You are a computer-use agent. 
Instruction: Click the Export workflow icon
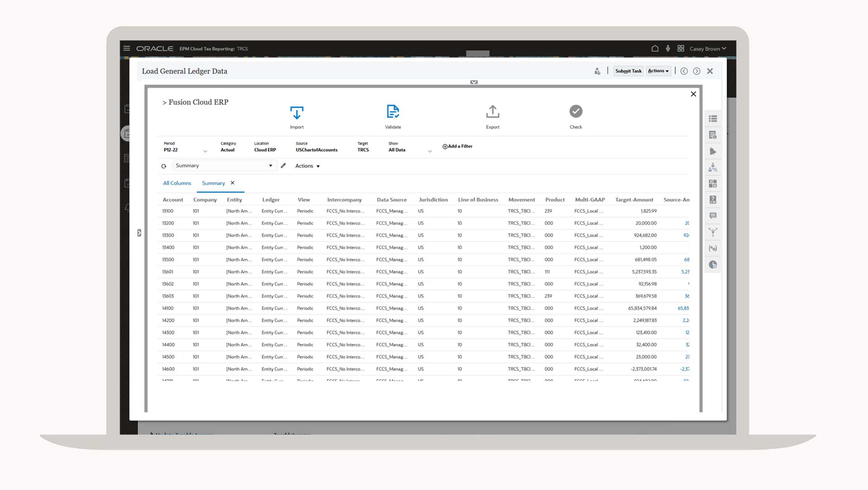tap(492, 112)
